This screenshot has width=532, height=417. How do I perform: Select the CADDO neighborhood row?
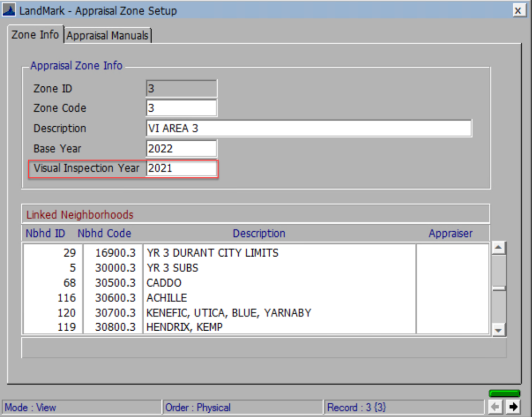pyautogui.click(x=213, y=283)
